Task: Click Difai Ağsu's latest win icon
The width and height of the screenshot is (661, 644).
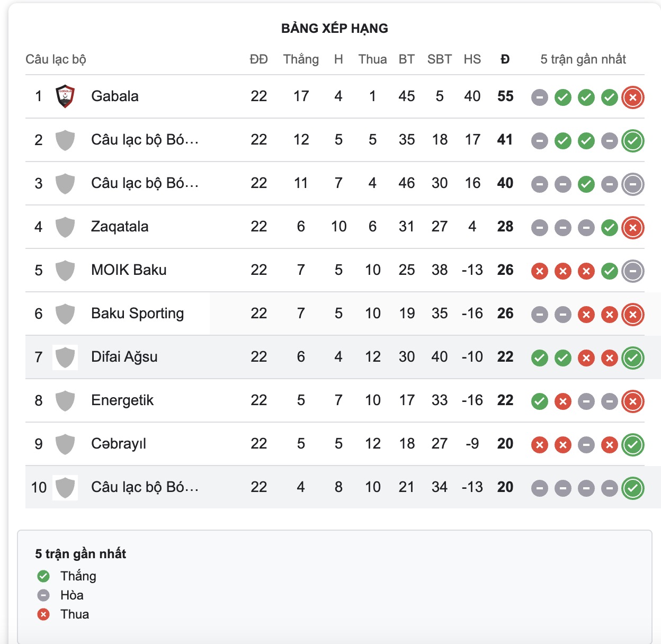Action: [632, 358]
